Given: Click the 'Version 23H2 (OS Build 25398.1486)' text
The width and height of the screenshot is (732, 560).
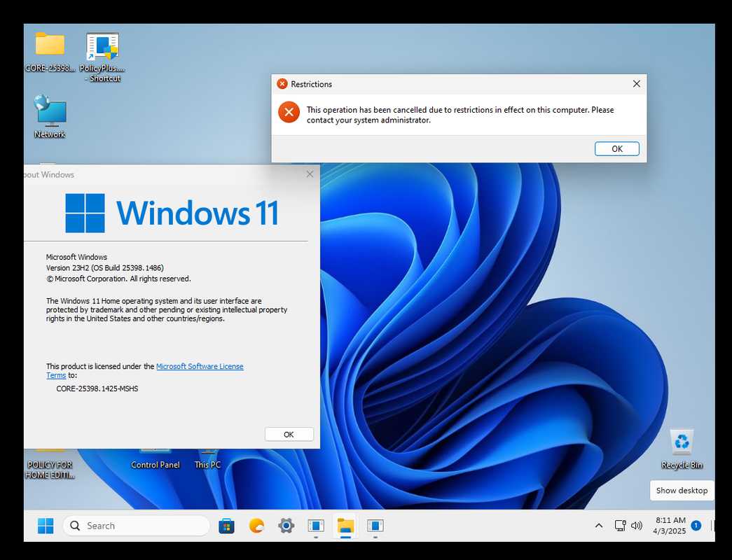Looking at the screenshot, I should (105, 268).
